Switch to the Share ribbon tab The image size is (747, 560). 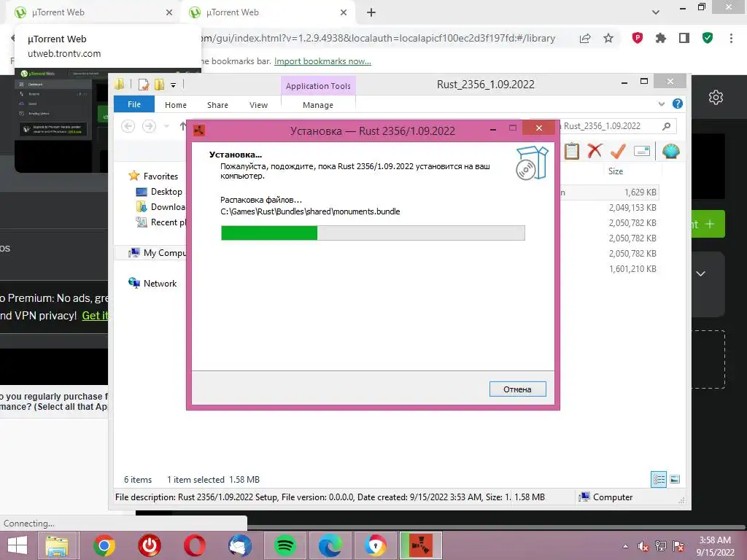(x=217, y=105)
